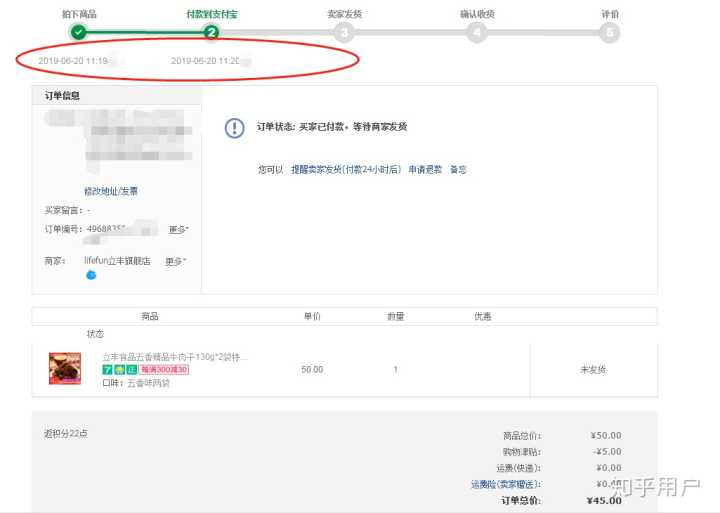The height and width of the screenshot is (513, 720).
Task: Click the blue Wangwang chat icon under merchant
Action: (x=91, y=275)
